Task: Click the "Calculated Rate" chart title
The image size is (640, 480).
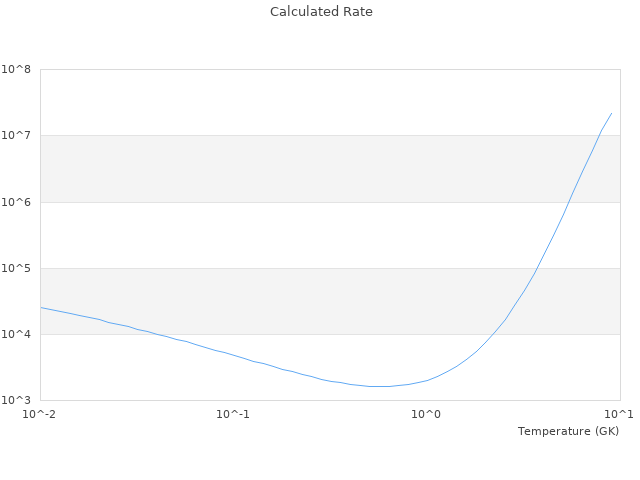Action: point(320,12)
